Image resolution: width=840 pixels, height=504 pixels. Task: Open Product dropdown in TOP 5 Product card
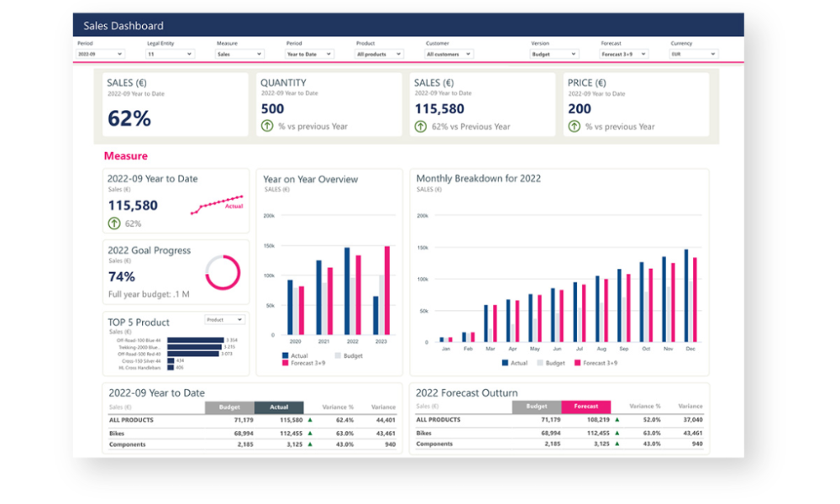[x=224, y=320]
